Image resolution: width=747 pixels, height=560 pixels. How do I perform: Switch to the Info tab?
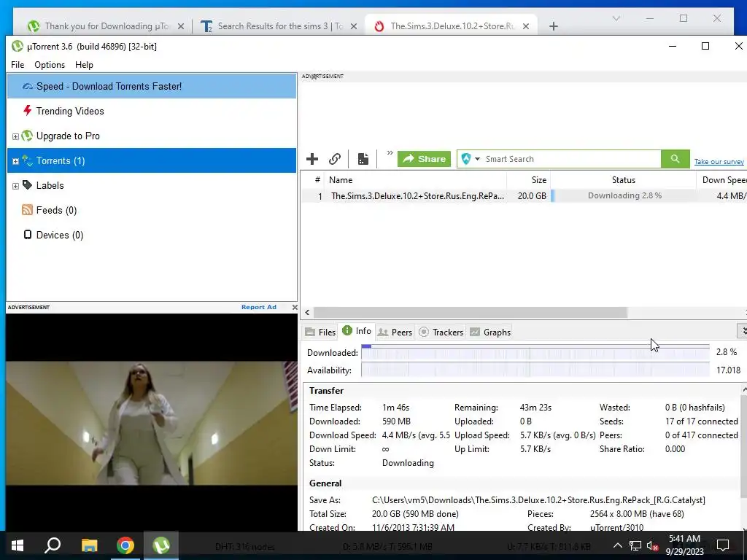click(x=357, y=331)
